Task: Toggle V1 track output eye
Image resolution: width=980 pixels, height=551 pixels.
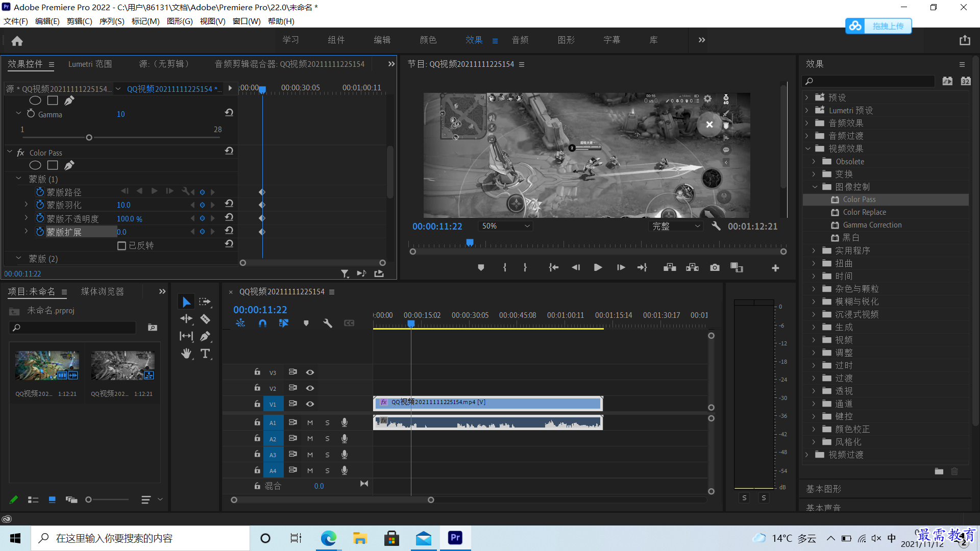Action: (x=310, y=404)
